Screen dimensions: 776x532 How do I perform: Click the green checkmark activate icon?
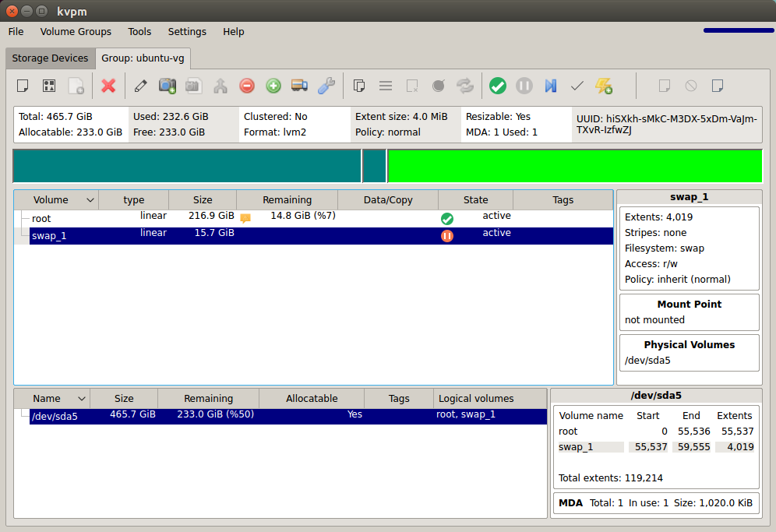[498, 86]
